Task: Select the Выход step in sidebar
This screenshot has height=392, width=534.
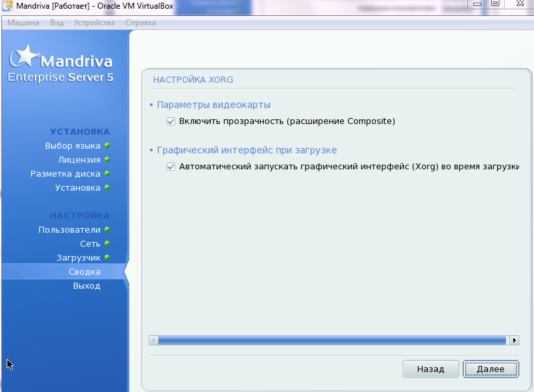Action: [x=87, y=286]
